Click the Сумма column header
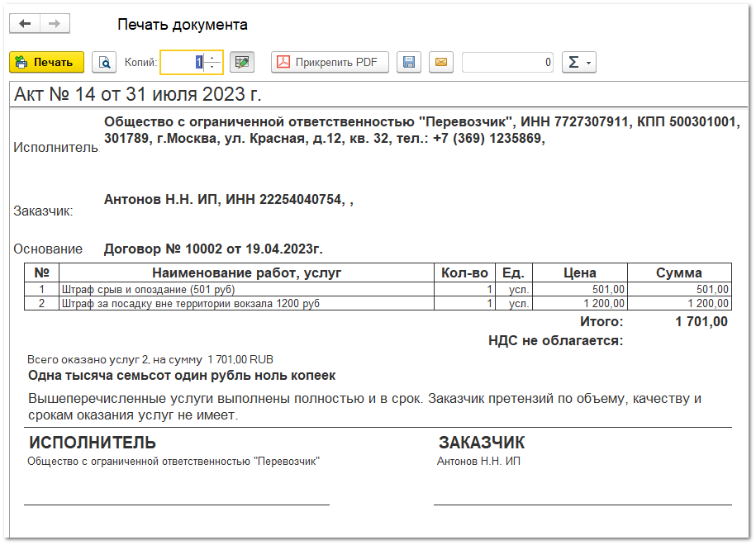Screen dimensions: 756x545 click(x=678, y=272)
